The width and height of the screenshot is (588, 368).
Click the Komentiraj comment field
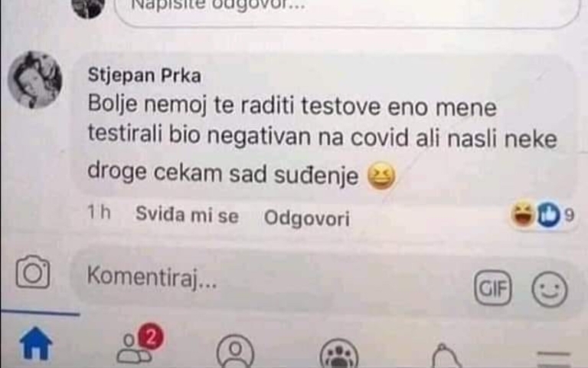[x=270, y=281]
